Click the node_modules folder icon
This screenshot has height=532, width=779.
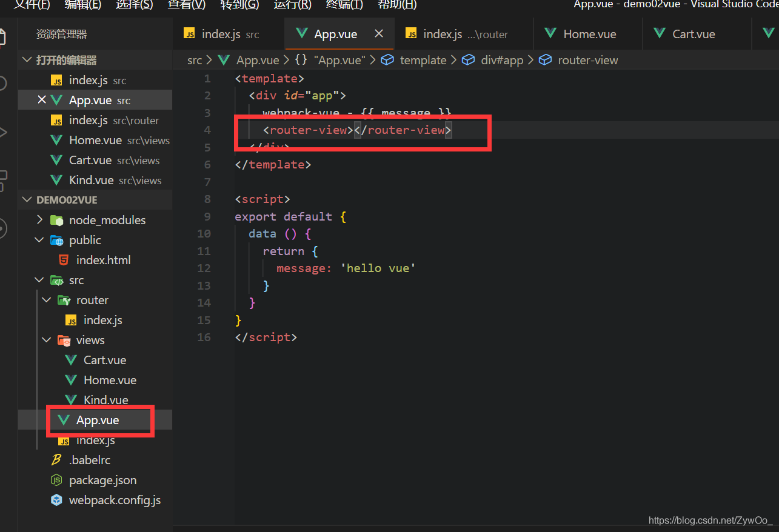click(57, 220)
